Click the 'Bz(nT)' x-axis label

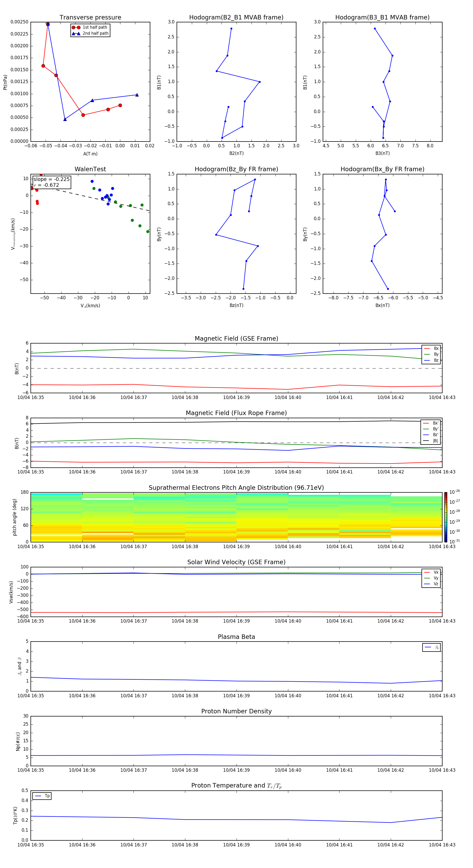point(236,305)
